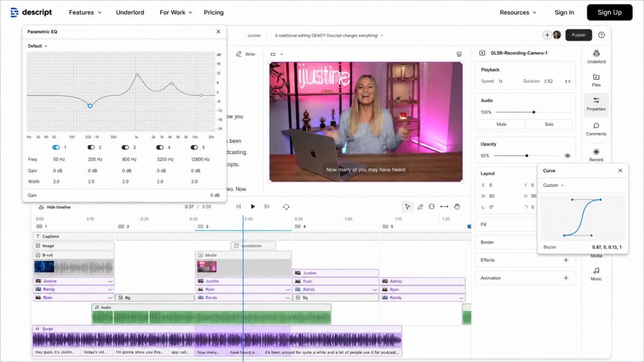Open the Files sidebar panel

tap(596, 80)
